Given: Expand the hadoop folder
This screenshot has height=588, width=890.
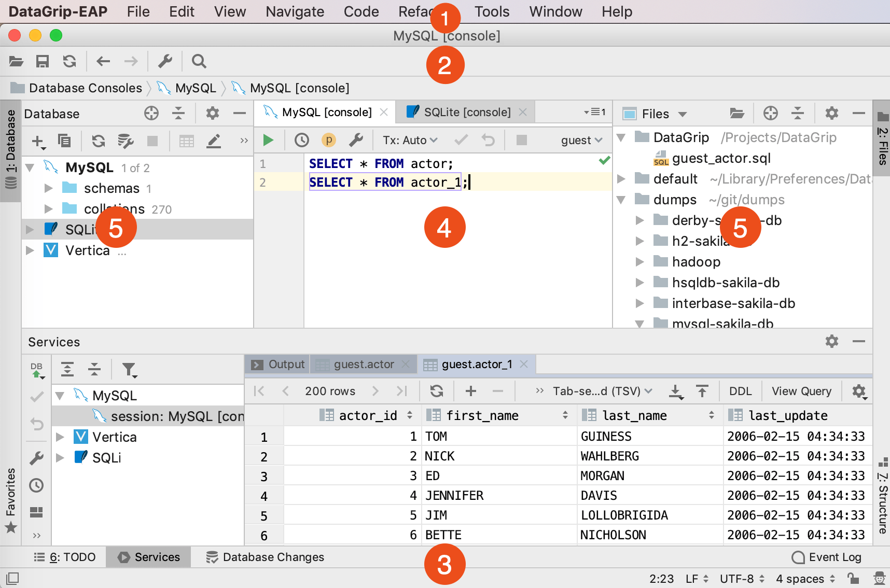Looking at the screenshot, I should coord(640,262).
